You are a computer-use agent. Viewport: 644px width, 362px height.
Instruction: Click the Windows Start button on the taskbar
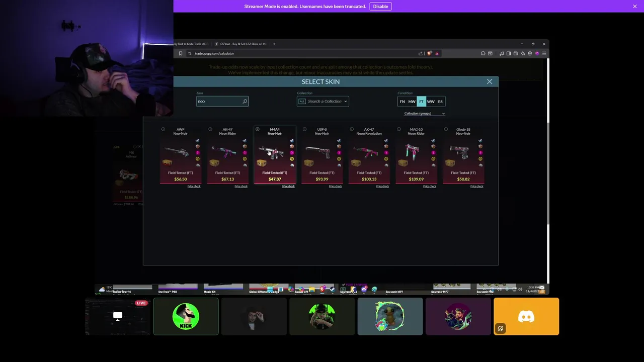coord(270,290)
